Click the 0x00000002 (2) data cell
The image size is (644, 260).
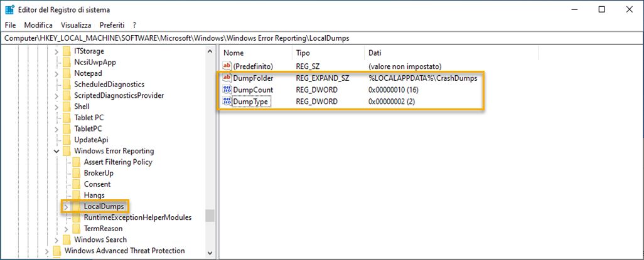pyautogui.click(x=392, y=101)
